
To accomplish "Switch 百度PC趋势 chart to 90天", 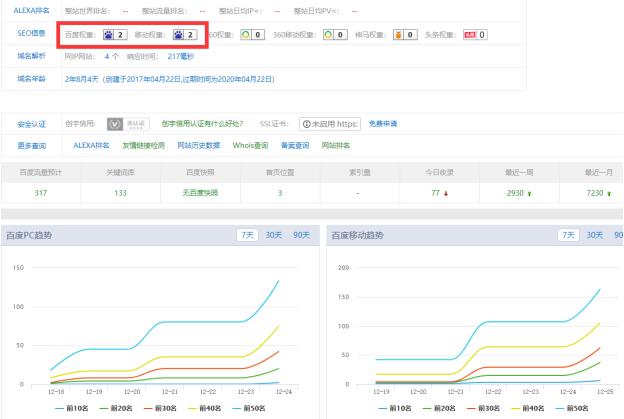I will tap(300, 234).
